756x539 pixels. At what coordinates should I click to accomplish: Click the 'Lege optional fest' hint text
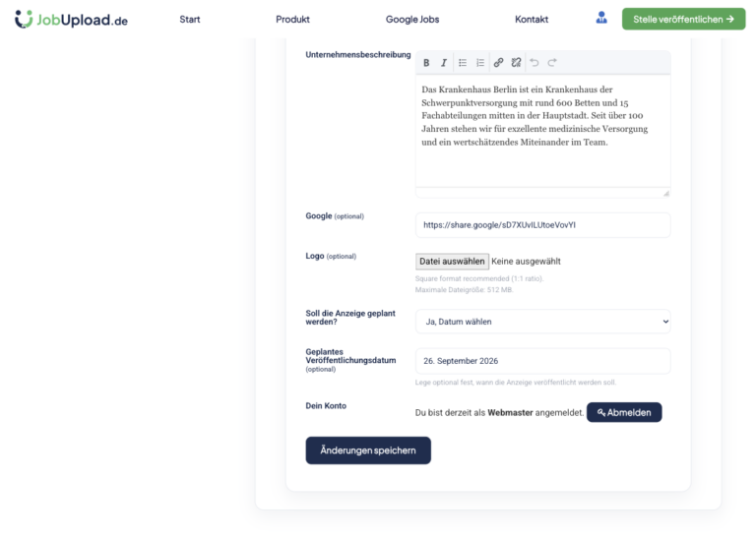point(516,383)
